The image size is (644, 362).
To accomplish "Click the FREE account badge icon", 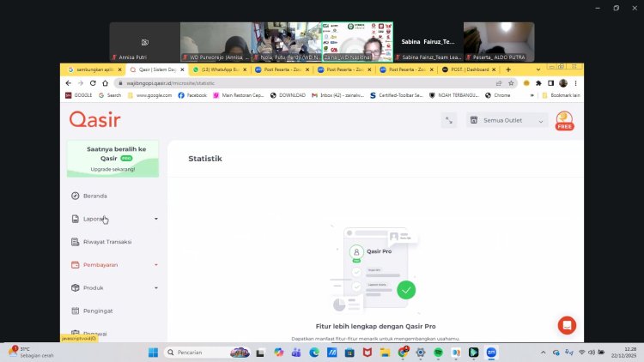I will [564, 121].
